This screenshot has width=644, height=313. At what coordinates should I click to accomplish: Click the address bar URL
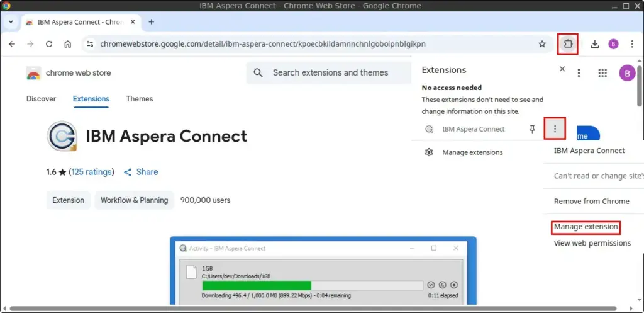(263, 44)
